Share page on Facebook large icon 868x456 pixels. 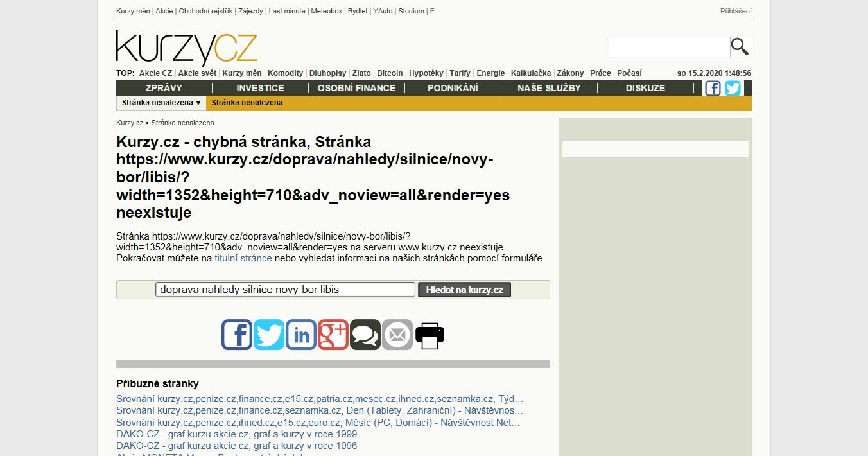pyautogui.click(x=237, y=335)
